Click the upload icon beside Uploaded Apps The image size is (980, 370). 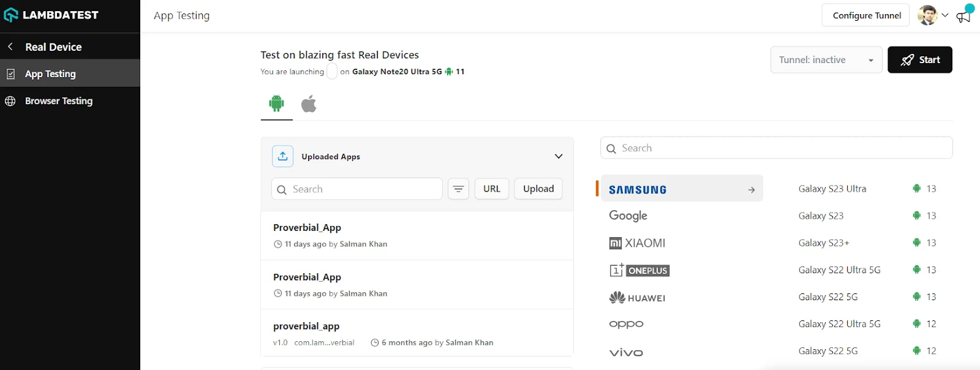[283, 156]
